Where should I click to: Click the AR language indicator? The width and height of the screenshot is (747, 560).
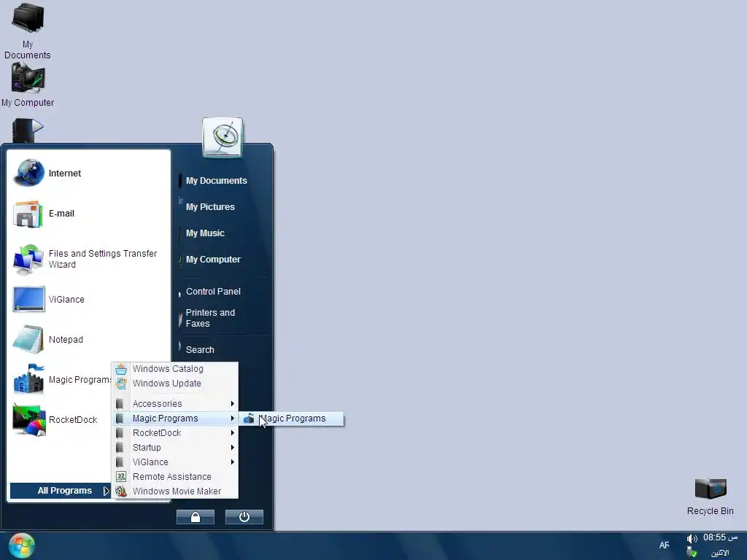click(x=664, y=545)
